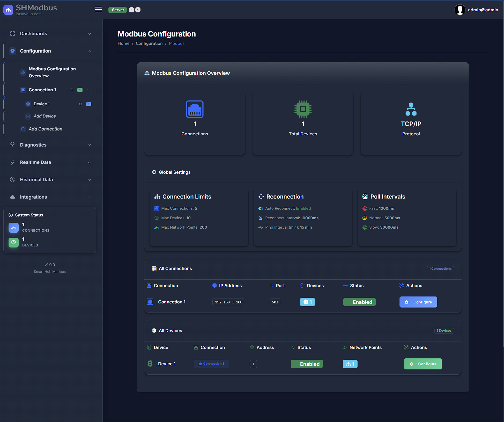Viewport: 504px width, 422px height.
Task: Toggle the status circle next to Device 1
Action: (x=80, y=104)
